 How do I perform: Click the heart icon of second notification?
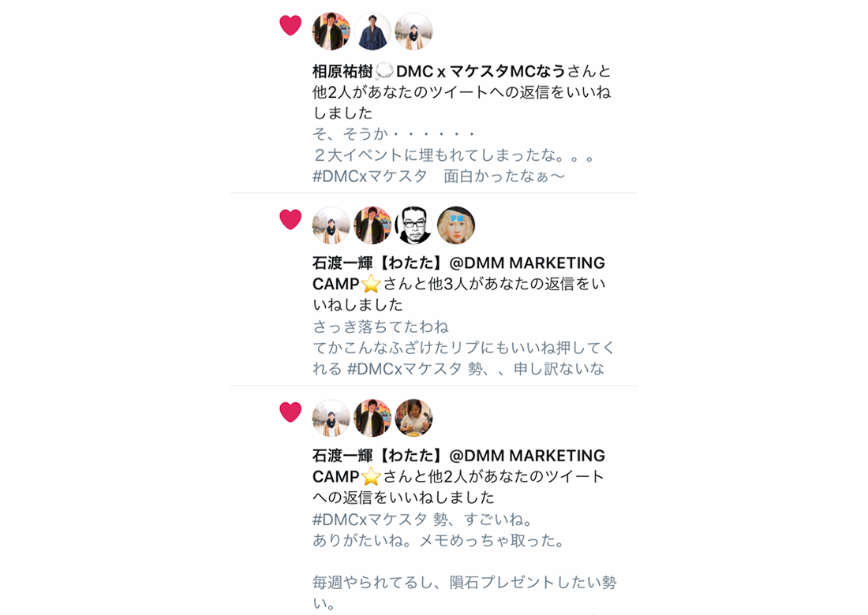pyautogui.click(x=290, y=219)
